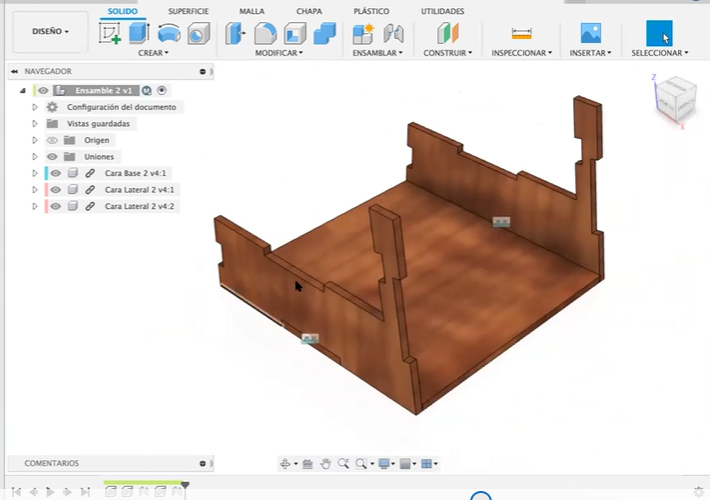710x500 pixels.
Task: Select the Zoom tool
Action: [x=343, y=463]
